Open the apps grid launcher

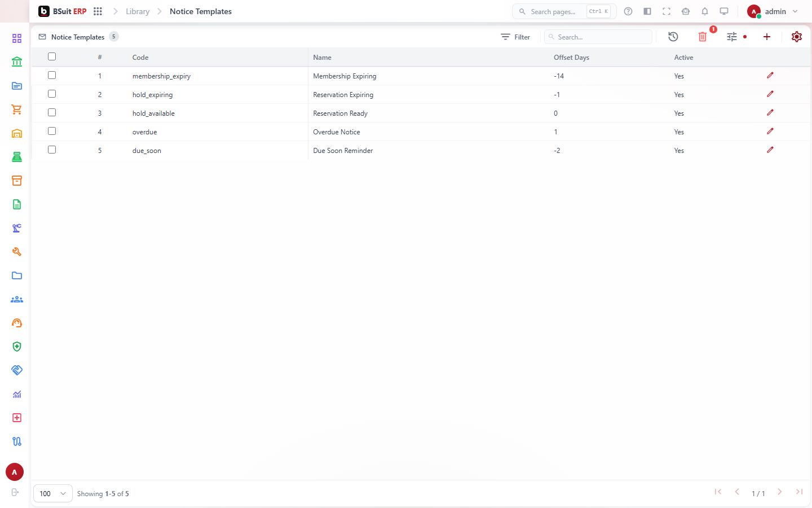98,11
